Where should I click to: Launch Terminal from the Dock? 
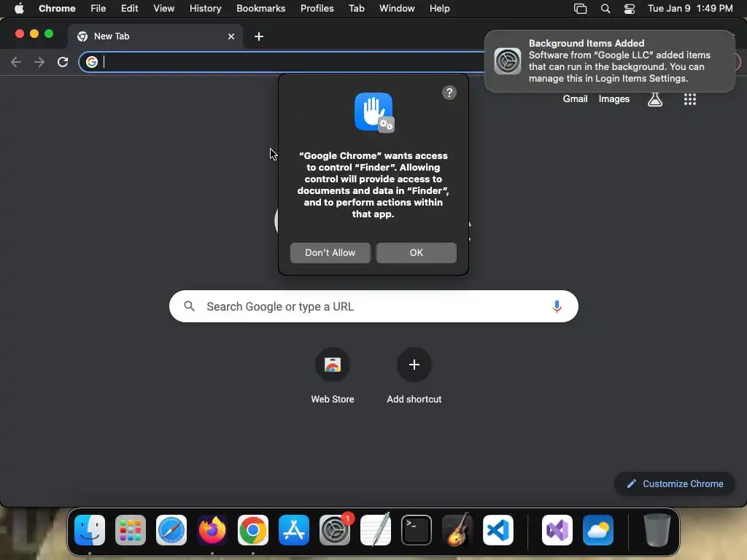[x=417, y=530]
